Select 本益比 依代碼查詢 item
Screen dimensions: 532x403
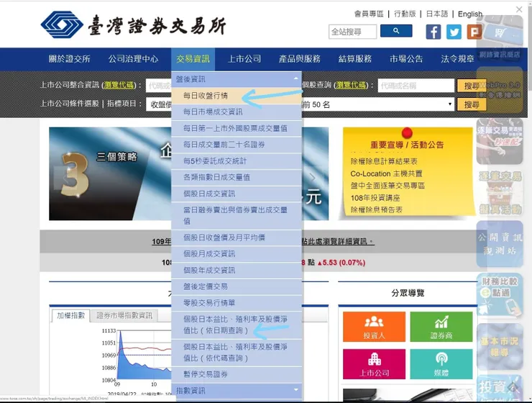237,353
